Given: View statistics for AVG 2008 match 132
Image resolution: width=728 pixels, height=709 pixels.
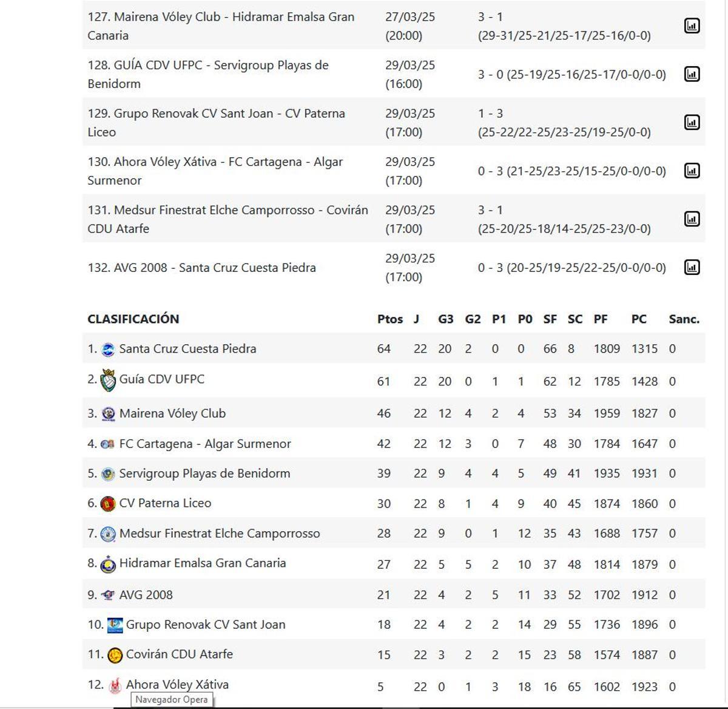Looking at the screenshot, I should 692,267.
